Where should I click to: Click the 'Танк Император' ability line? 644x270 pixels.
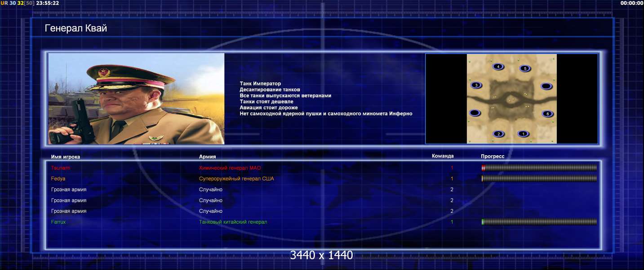pos(260,84)
